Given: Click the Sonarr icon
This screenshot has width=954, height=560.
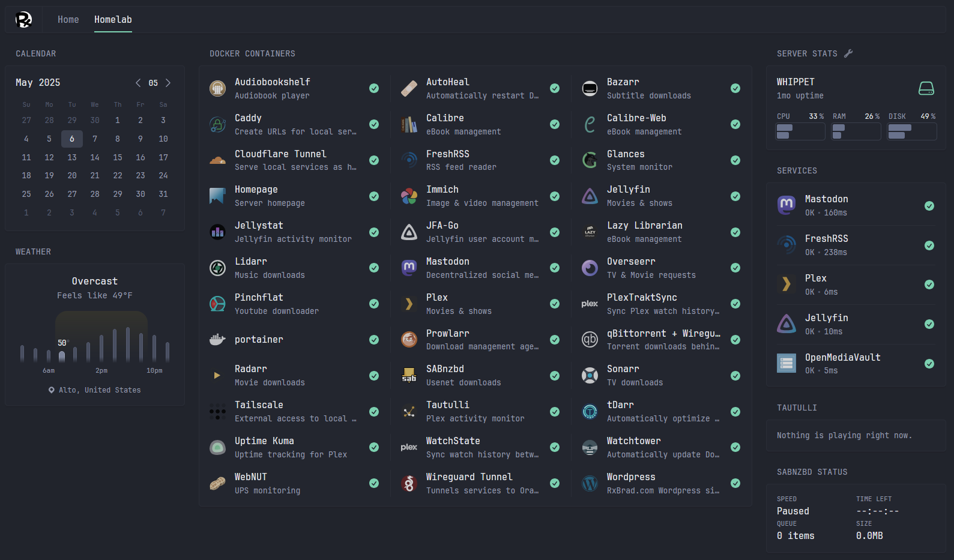Looking at the screenshot, I should tap(590, 376).
